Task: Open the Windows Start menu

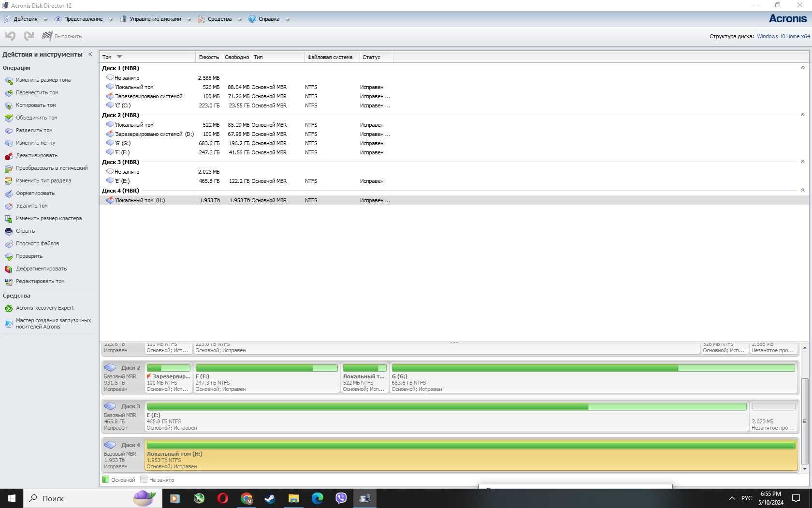Action: coord(12,498)
